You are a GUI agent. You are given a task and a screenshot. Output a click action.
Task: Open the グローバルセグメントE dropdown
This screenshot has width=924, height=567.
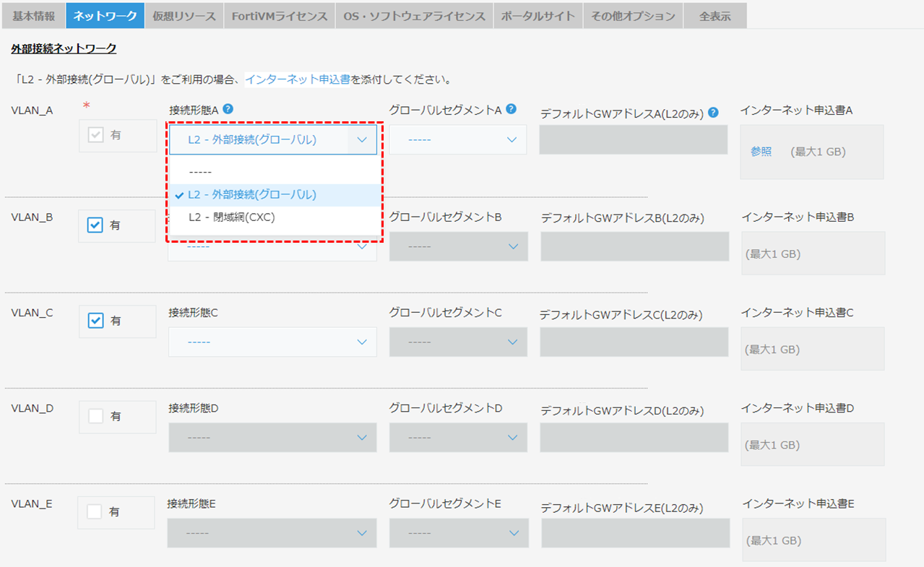tap(459, 533)
